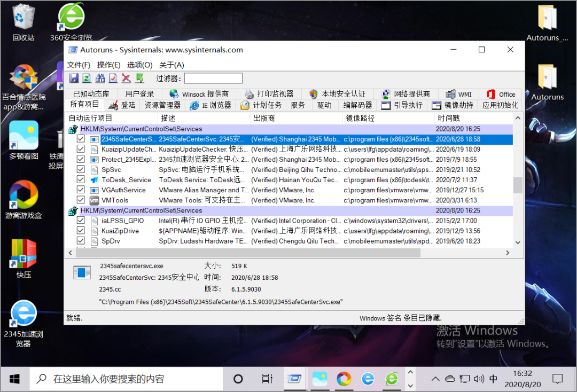This screenshot has height=392, width=577.
Task: Click the Windows Start button
Action: coord(14,379)
